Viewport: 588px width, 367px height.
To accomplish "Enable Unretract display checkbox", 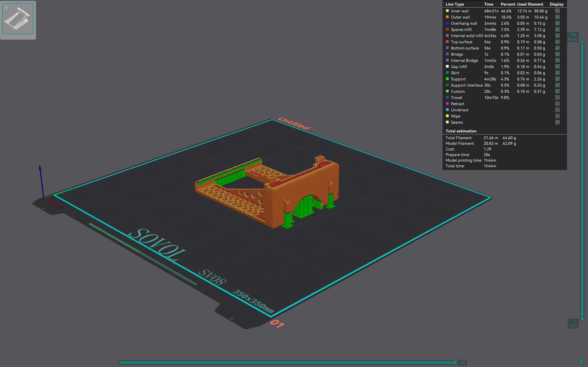I will point(557,110).
